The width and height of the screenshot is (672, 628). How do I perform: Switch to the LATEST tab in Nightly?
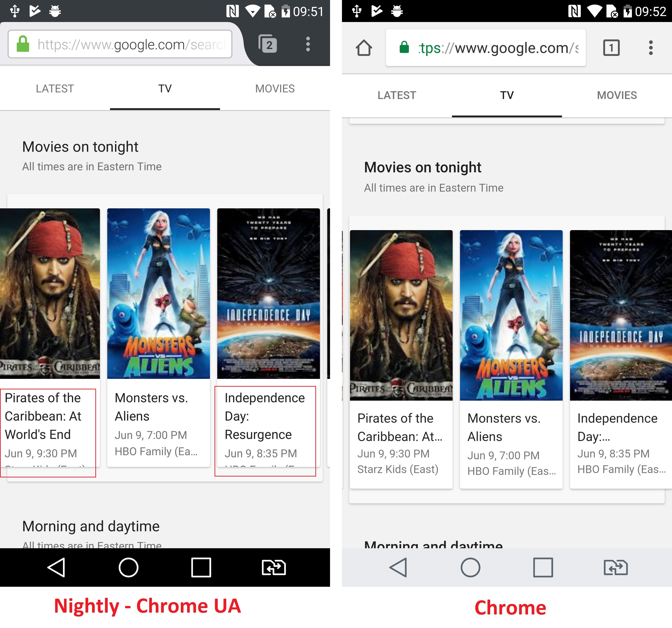pos(55,88)
